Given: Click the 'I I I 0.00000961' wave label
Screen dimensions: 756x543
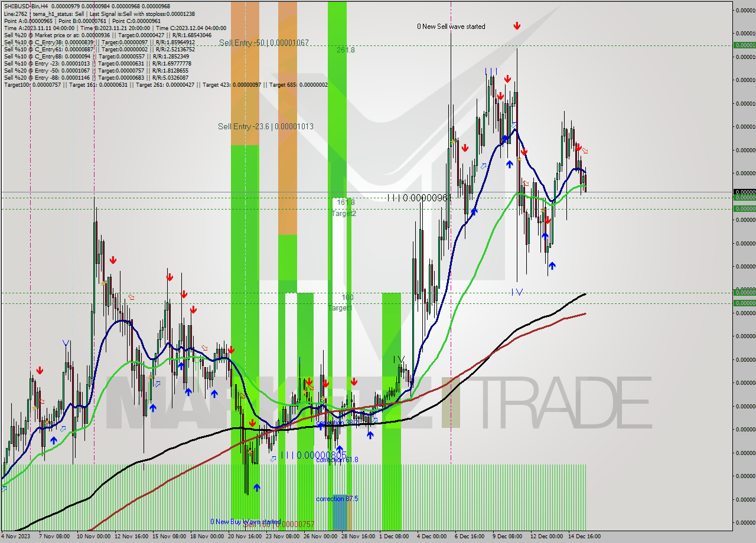Looking at the screenshot, I should [419, 198].
